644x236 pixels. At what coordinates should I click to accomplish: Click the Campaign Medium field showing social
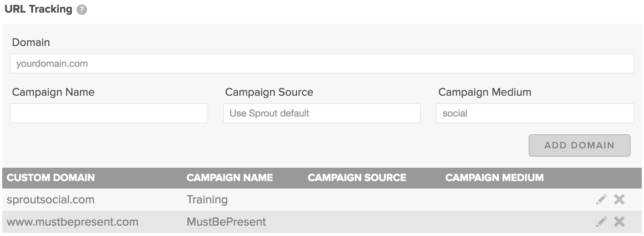coord(535,113)
